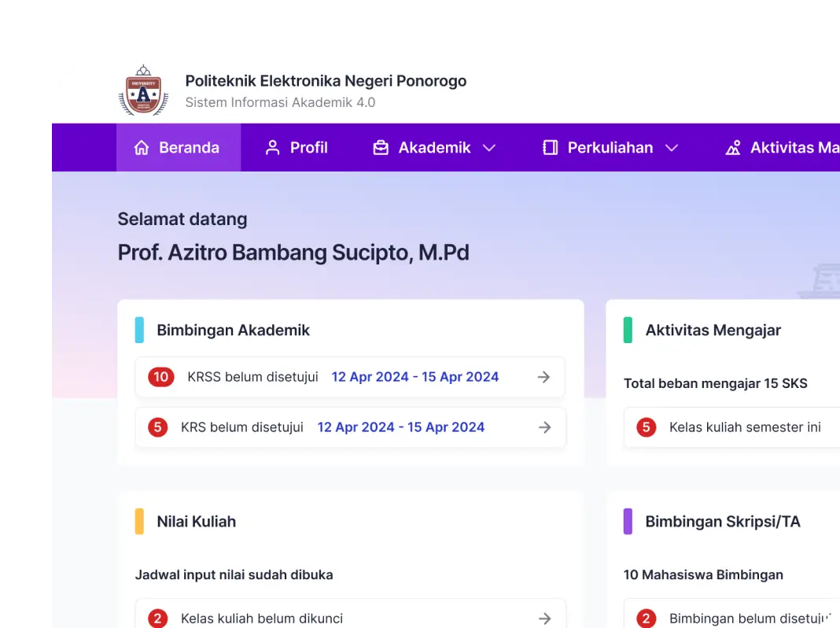
Task: Click Nilai Kuliah card heading
Action: 196,522
